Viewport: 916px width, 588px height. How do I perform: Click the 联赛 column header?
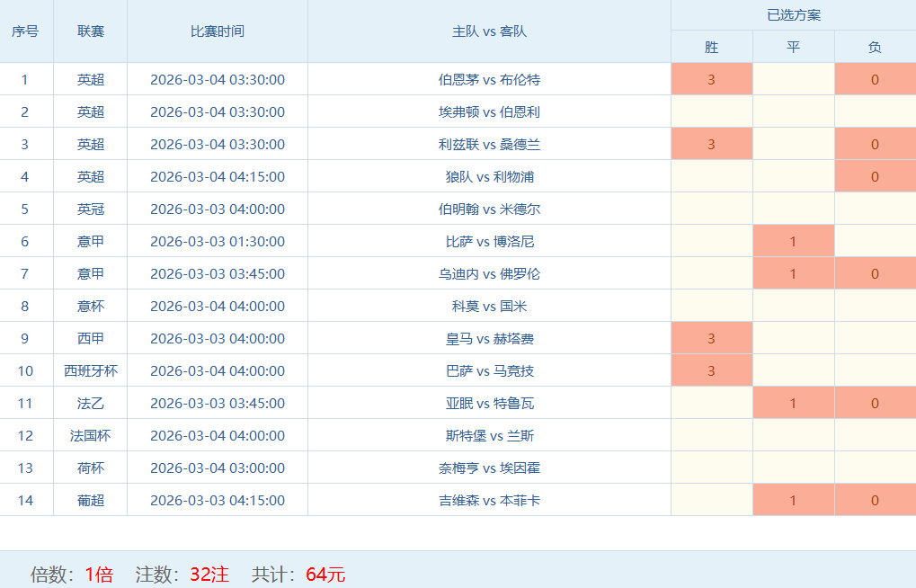[x=90, y=31]
